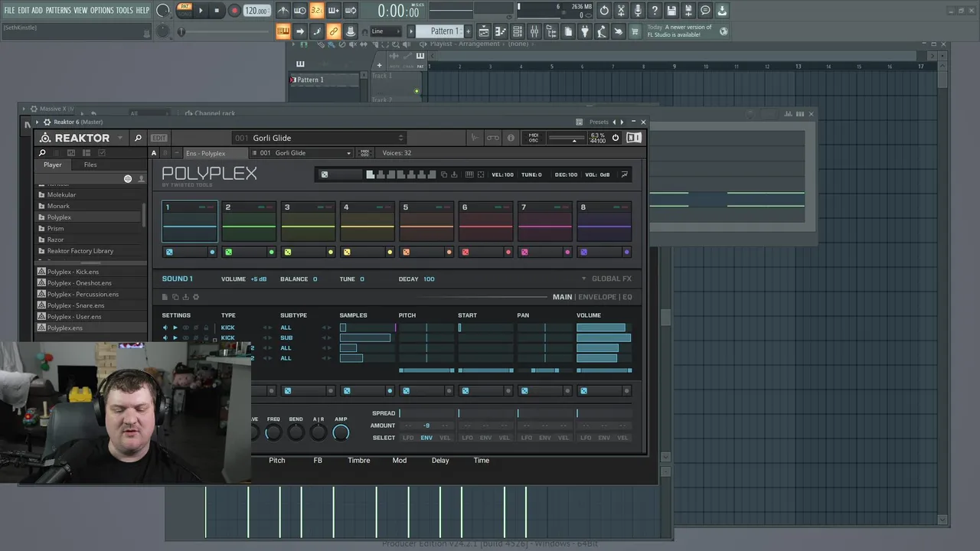This screenshot has width=980, height=551.
Task: Click the global randomize dice in Polyplex header
Action: (325, 174)
